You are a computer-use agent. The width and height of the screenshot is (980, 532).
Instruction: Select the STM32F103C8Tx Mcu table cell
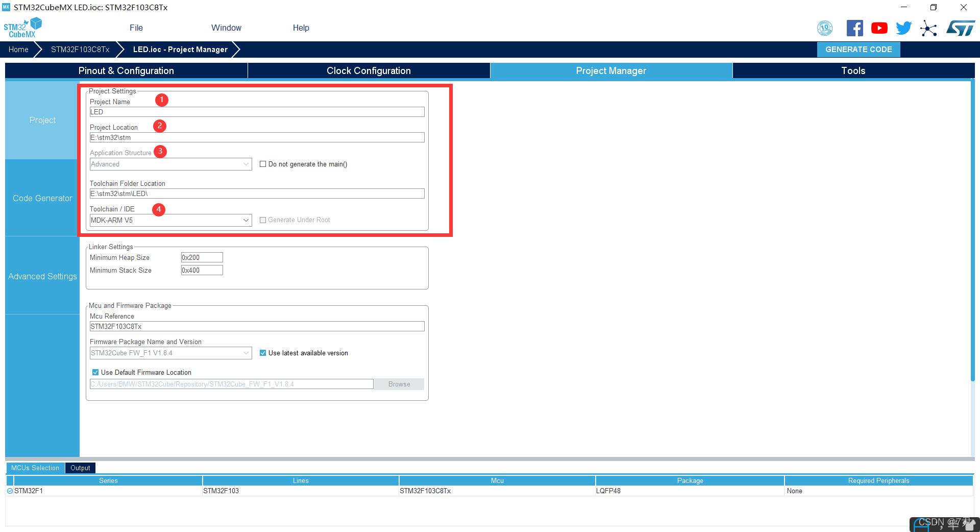tap(497, 491)
